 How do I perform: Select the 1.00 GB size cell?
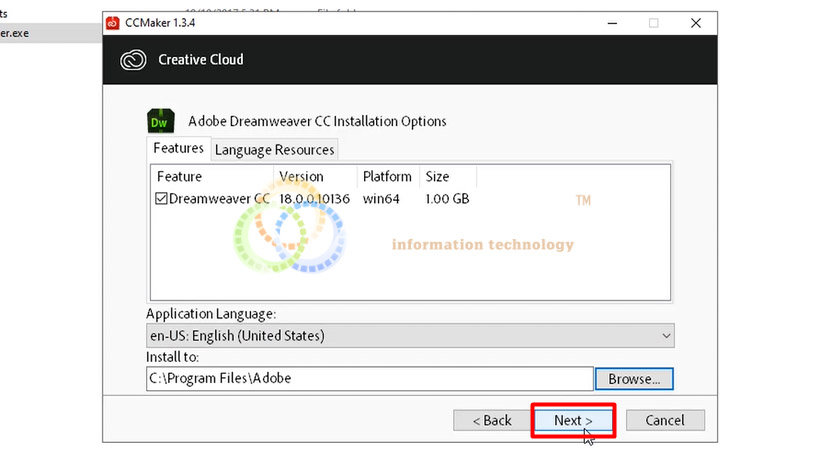pyautogui.click(x=447, y=199)
